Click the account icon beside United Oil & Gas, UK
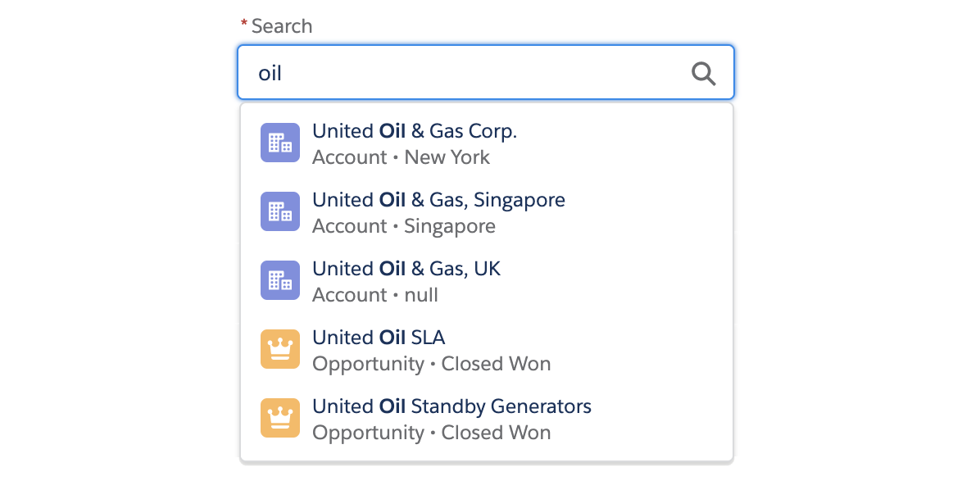This screenshot has height=490, width=980. 279,280
